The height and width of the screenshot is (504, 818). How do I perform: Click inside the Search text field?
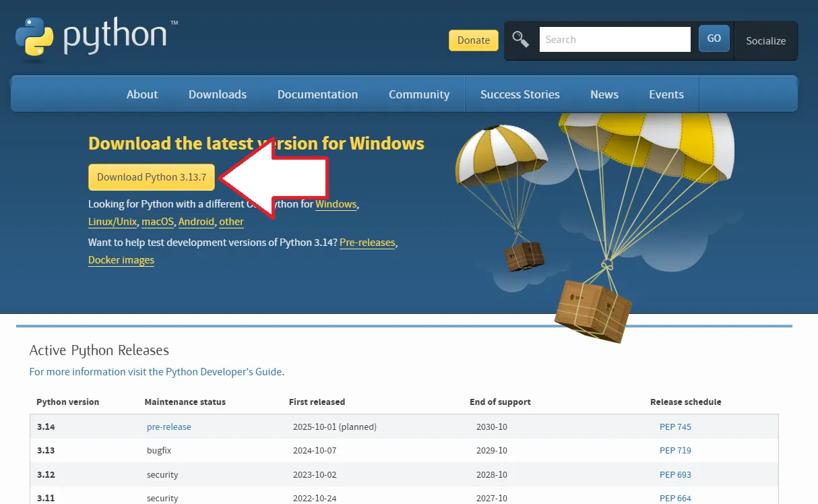(x=615, y=40)
